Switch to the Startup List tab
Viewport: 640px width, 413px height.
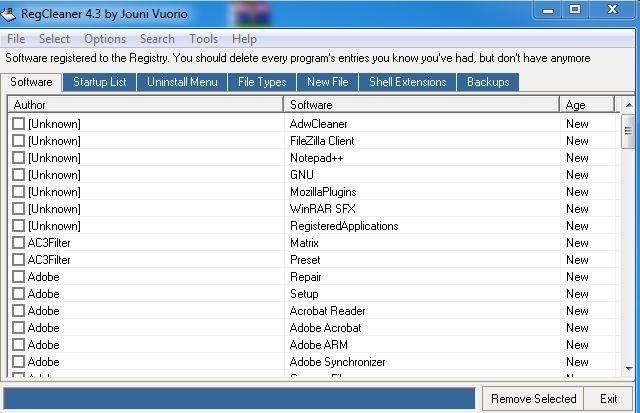[x=99, y=82]
